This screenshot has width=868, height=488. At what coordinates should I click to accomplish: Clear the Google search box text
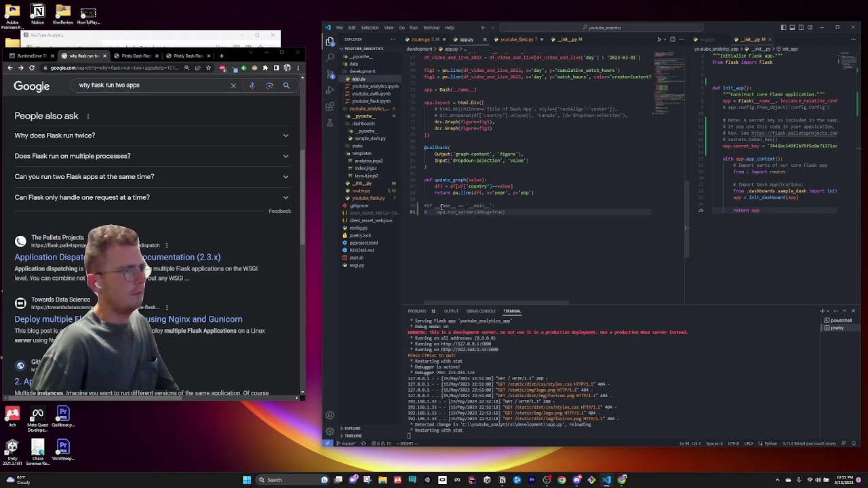[x=233, y=85]
